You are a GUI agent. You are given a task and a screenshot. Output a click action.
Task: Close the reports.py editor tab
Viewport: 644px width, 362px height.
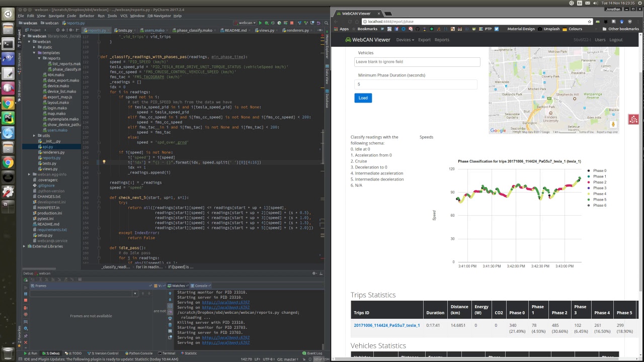[x=108, y=30]
